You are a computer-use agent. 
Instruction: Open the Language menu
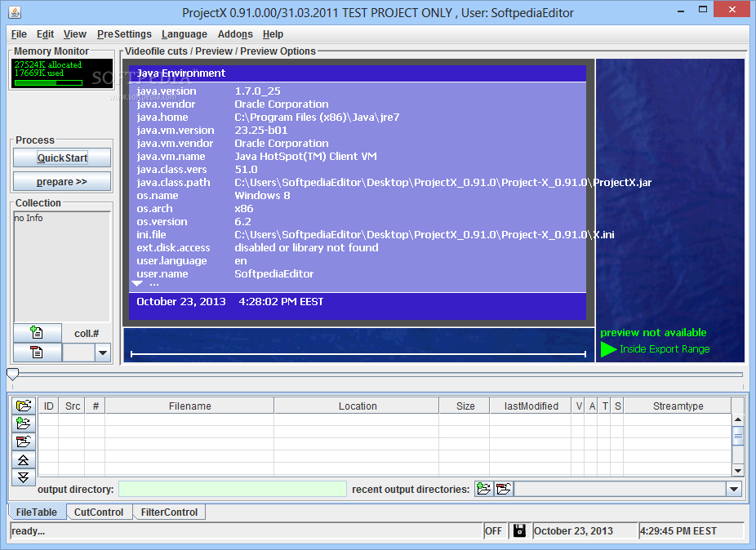185,34
